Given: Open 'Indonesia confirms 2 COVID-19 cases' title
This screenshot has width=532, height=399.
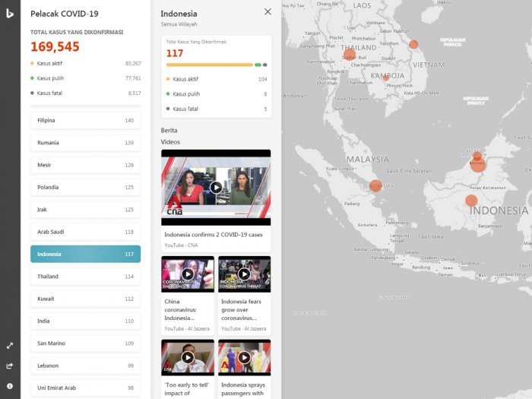Looking at the screenshot, I should (x=214, y=234).
